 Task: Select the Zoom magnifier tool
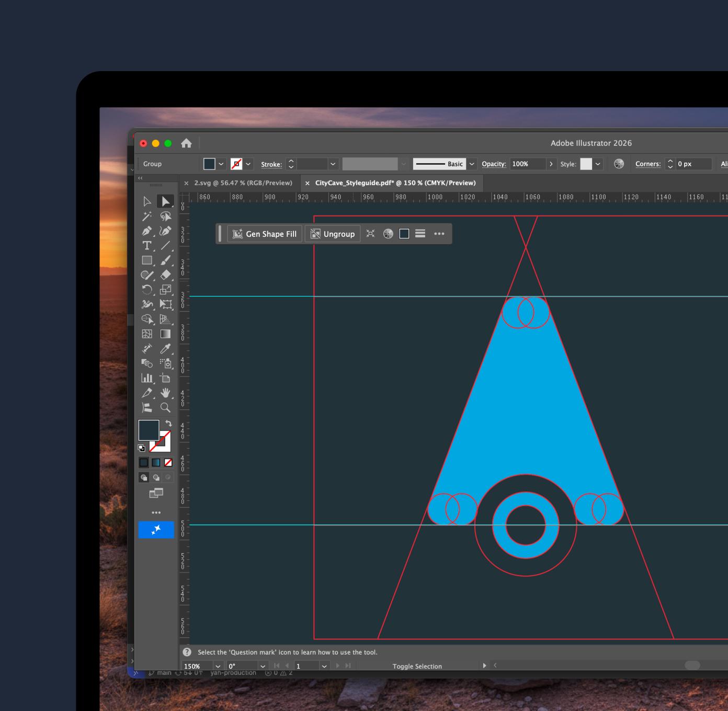tap(165, 407)
